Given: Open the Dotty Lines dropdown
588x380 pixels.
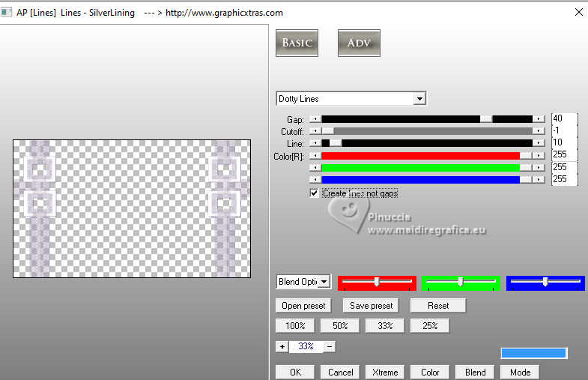Looking at the screenshot, I should click(x=419, y=99).
